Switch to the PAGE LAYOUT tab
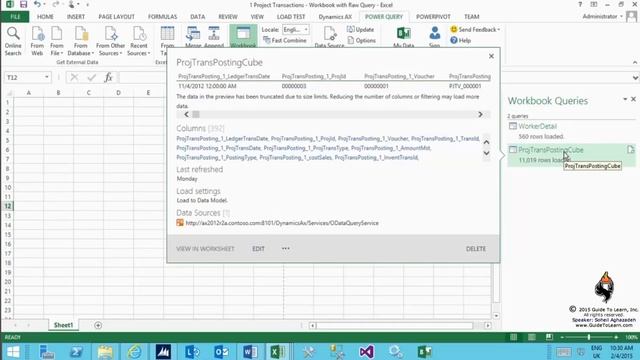640x360 pixels. click(116, 17)
